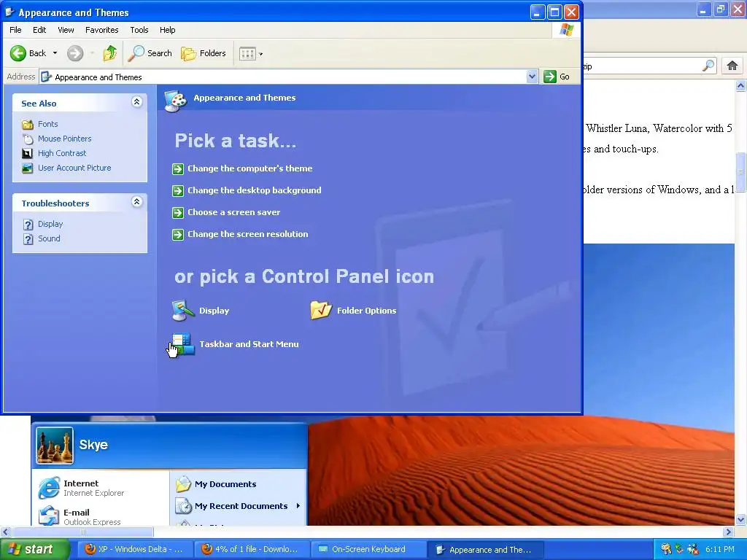Toggle the Folders pane button
Viewport: 747px width, 560px height.
(x=204, y=53)
